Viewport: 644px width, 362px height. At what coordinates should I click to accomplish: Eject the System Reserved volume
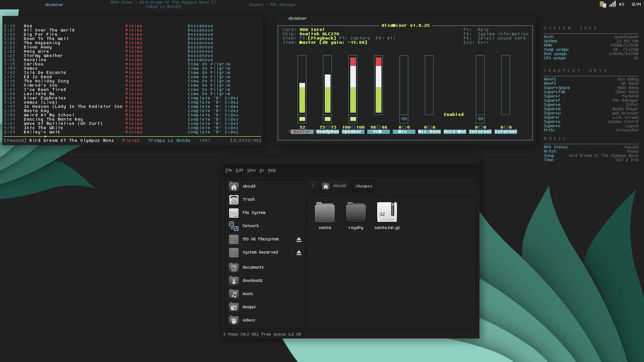point(299,252)
